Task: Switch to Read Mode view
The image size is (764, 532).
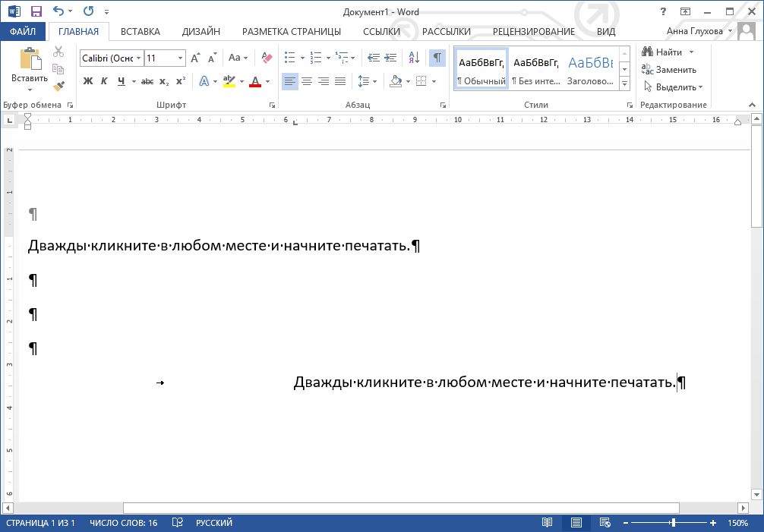Action: click(x=547, y=522)
